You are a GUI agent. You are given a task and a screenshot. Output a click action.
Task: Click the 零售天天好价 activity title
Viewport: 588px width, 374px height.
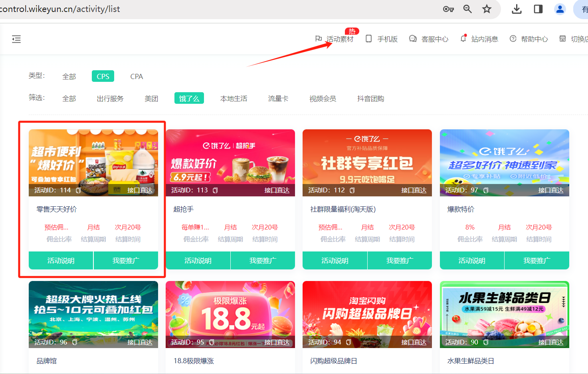pyautogui.click(x=57, y=209)
